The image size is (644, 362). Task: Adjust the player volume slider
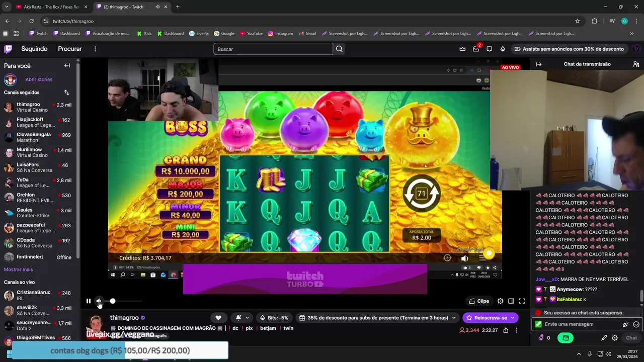click(x=123, y=301)
